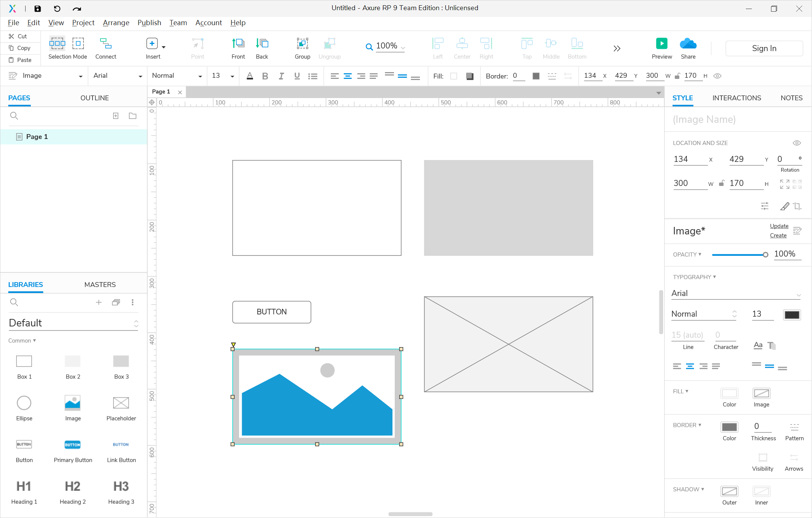812x518 pixels.
Task: Switch to the Interactions tab
Action: tap(736, 98)
